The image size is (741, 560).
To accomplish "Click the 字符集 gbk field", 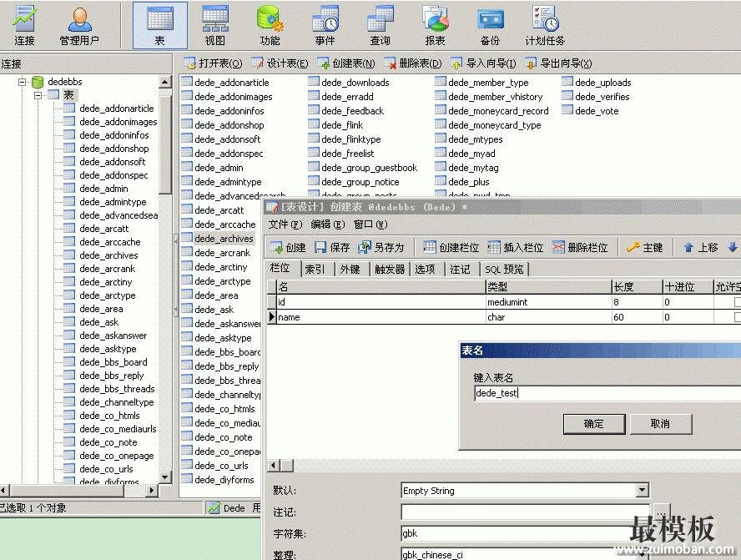I will coord(525,533).
